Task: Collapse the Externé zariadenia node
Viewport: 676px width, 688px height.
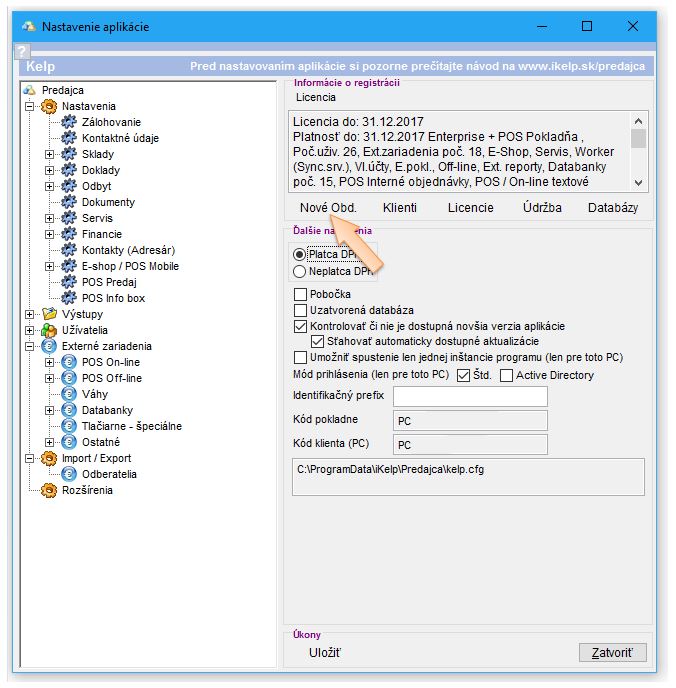Action: coord(30,346)
